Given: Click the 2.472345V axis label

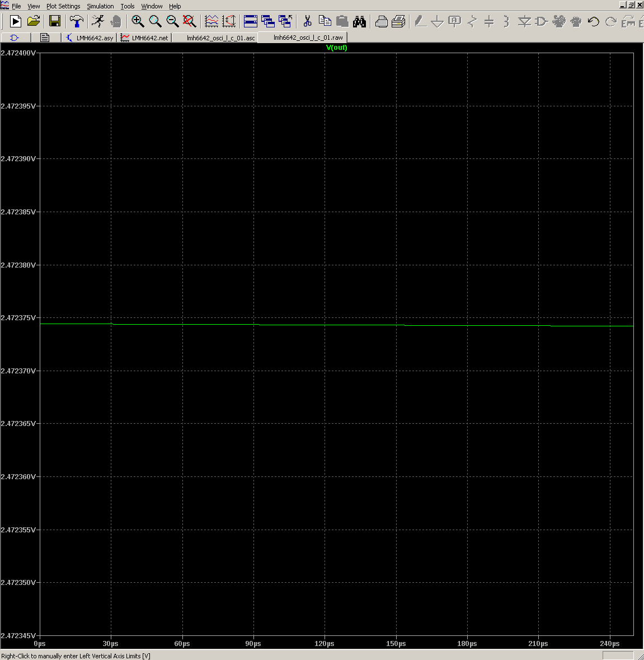Looking at the screenshot, I should point(18,635).
